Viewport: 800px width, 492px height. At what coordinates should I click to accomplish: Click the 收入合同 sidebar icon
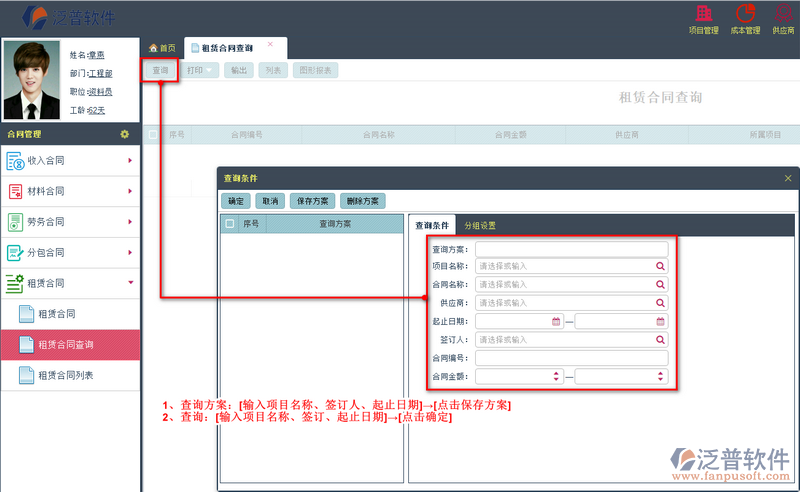[15, 161]
